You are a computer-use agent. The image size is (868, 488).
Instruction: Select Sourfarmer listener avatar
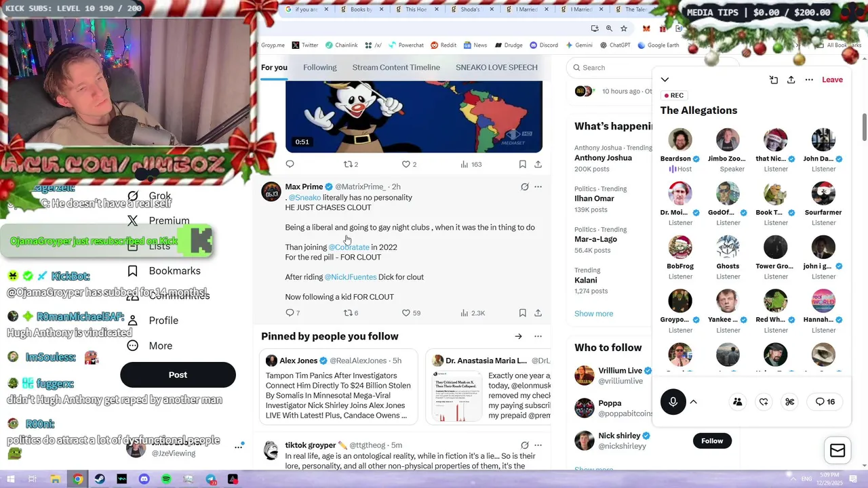[823, 194]
